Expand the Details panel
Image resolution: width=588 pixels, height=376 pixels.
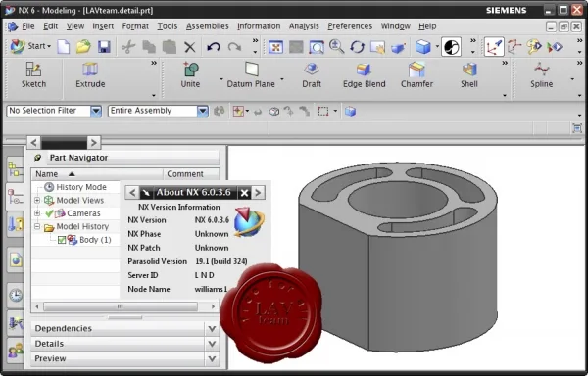point(212,344)
